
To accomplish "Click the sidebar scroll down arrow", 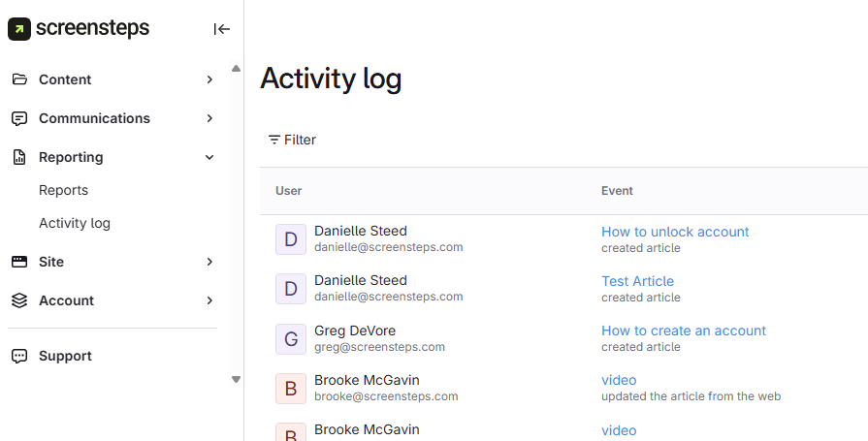I will pos(236,379).
